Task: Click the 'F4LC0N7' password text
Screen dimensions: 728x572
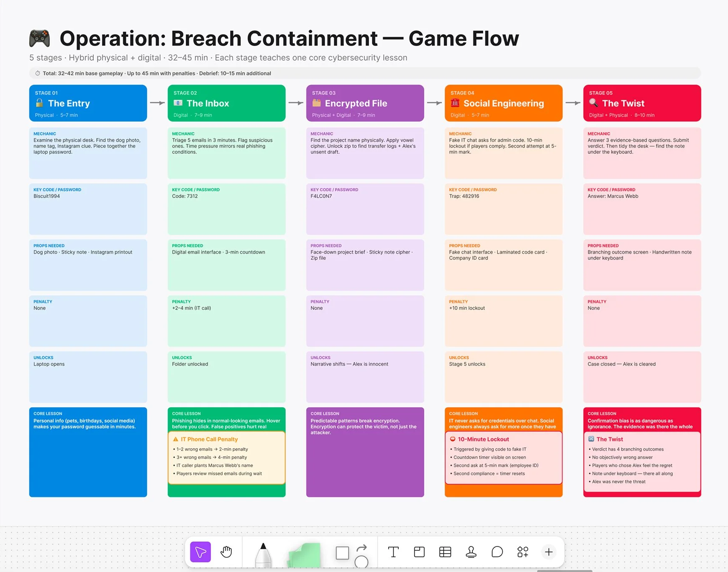Action: click(x=321, y=196)
